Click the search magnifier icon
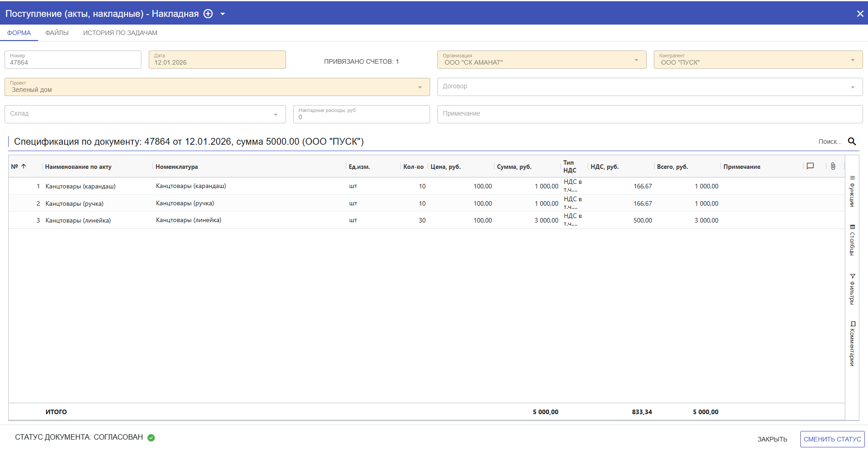 (852, 142)
